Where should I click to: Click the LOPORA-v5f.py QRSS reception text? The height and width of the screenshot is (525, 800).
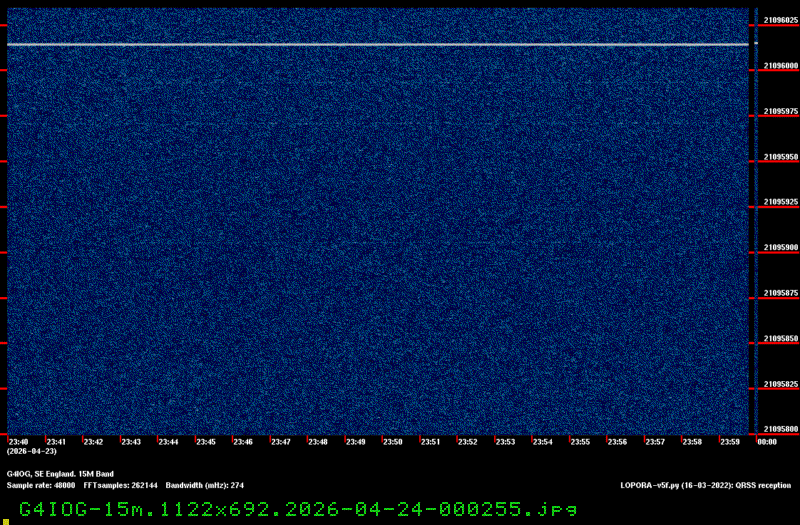click(x=706, y=485)
